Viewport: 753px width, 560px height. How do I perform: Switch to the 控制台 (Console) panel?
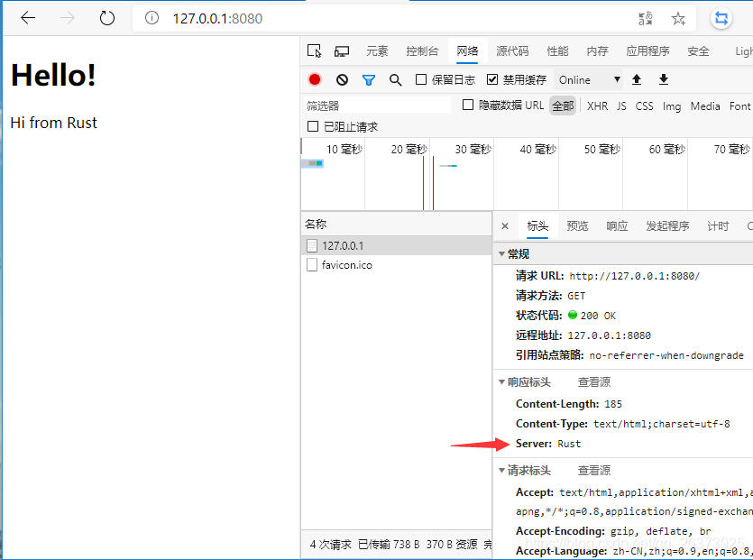[x=422, y=50]
